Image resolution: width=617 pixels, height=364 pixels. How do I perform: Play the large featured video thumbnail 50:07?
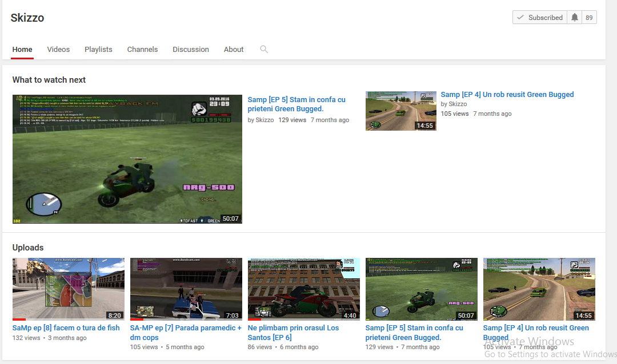[x=127, y=159]
